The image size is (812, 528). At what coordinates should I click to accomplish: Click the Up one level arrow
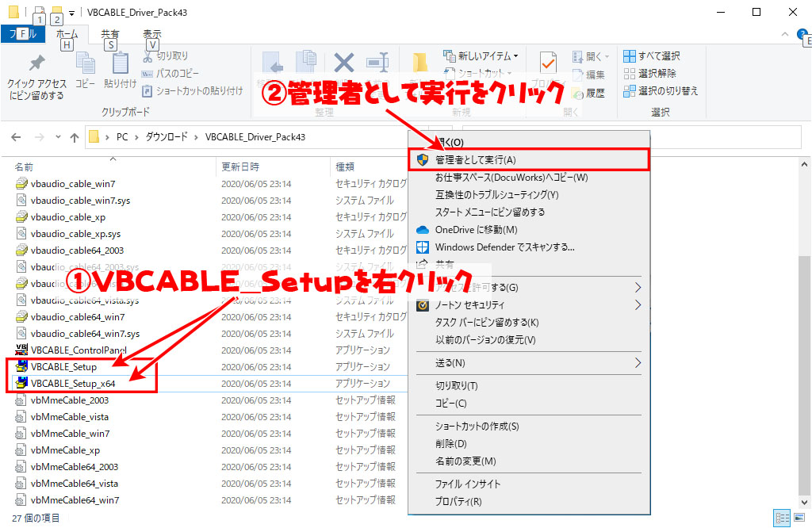click(x=75, y=137)
